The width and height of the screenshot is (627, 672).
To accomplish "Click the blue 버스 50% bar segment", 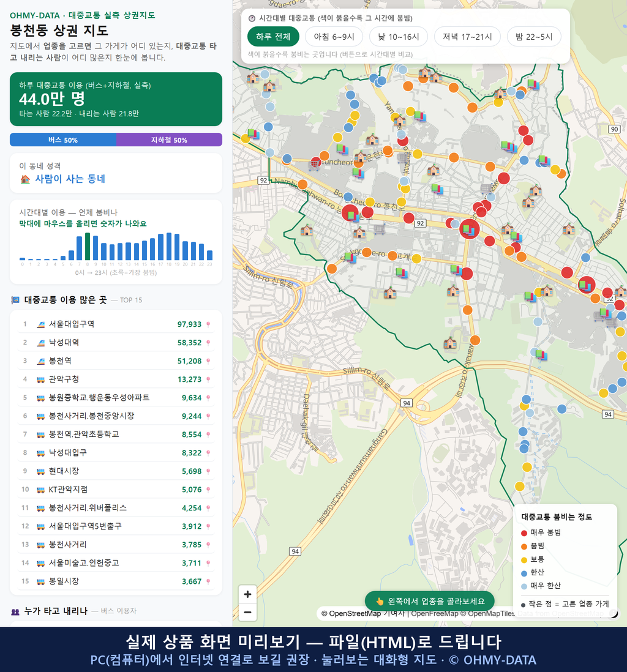I will [x=63, y=140].
